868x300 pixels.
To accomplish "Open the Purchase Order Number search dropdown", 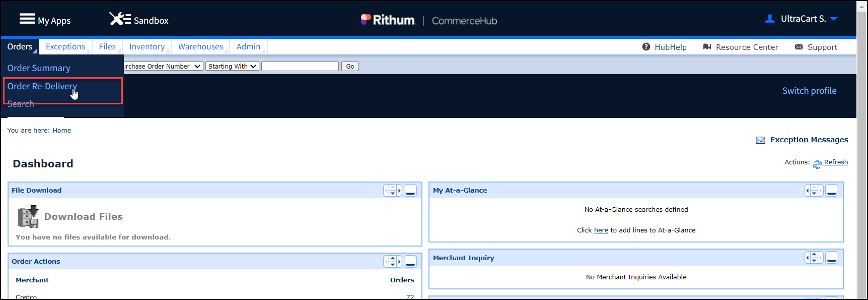I will 164,67.
